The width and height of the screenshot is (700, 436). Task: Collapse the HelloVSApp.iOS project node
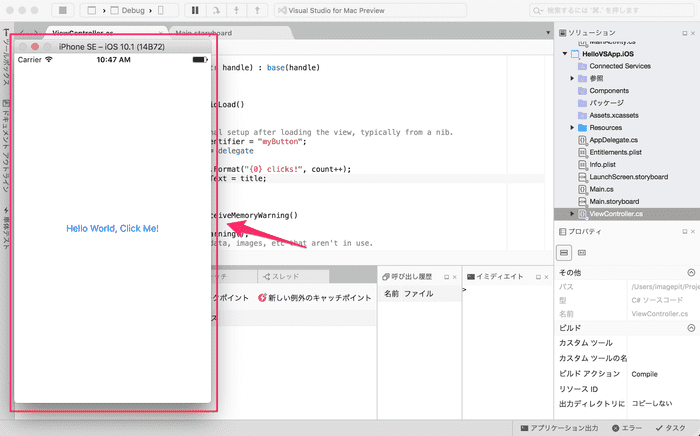[564, 54]
